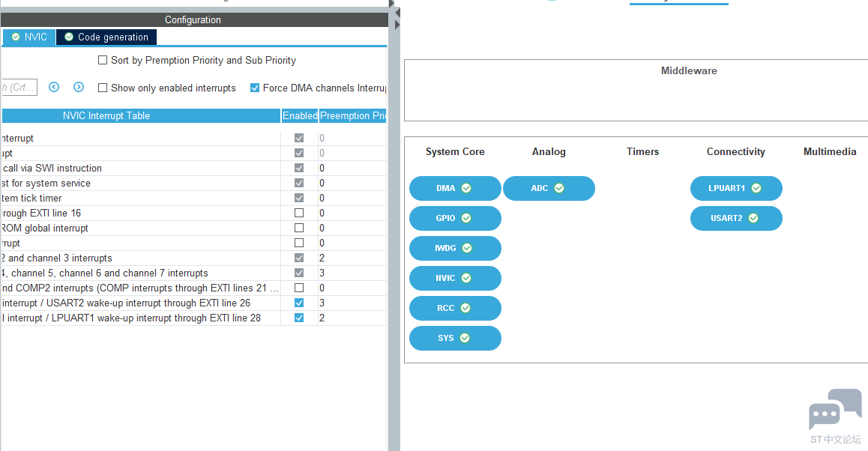Collapse the panel using the top splitter arrow
The image size is (868, 451).
click(397, 13)
